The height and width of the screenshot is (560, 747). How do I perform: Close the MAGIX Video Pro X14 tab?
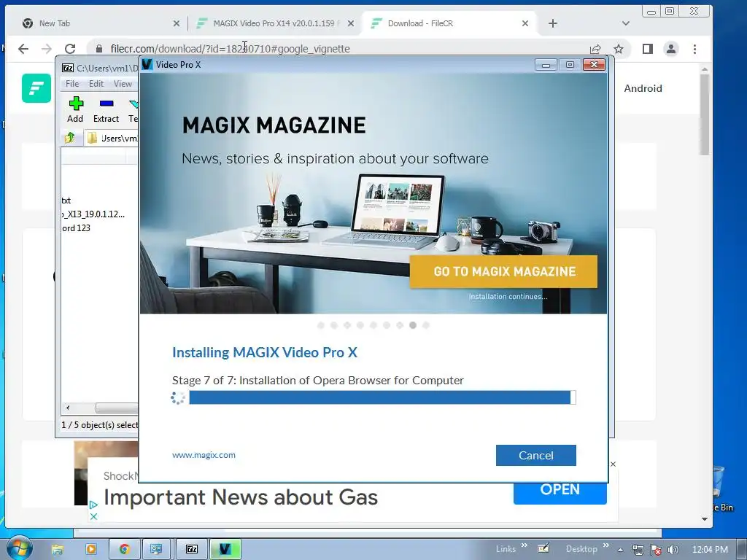point(351,23)
